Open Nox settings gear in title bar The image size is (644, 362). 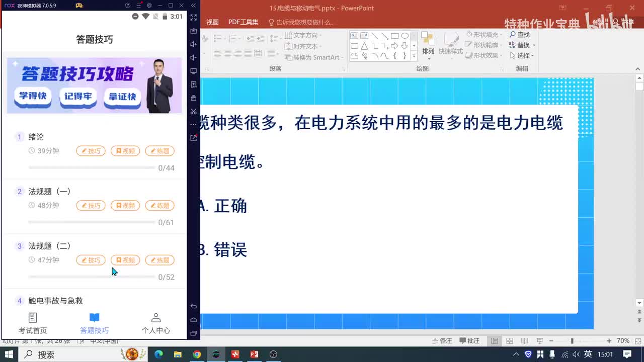(x=149, y=6)
